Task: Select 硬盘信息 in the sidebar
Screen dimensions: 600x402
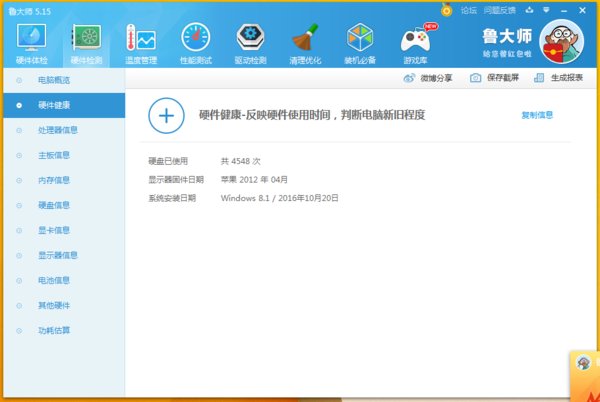Action: [x=64, y=205]
